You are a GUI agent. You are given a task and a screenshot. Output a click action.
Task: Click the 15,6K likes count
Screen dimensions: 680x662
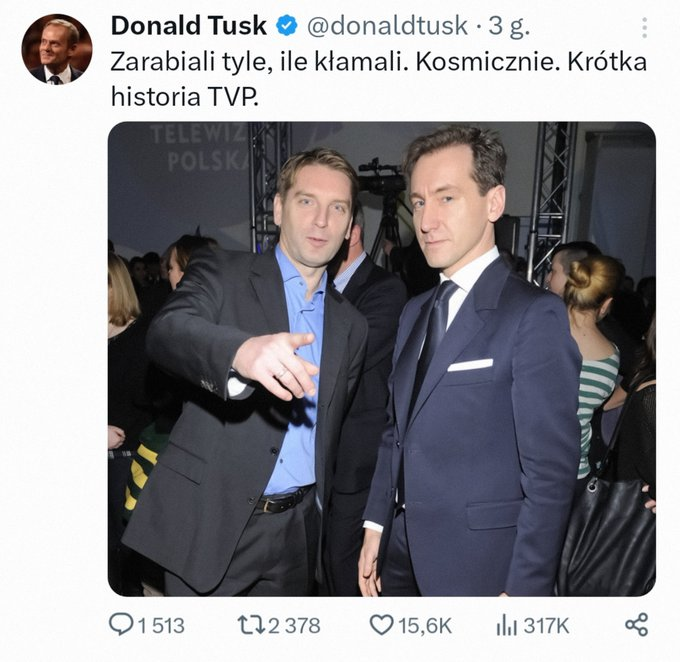pyautogui.click(x=425, y=626)
